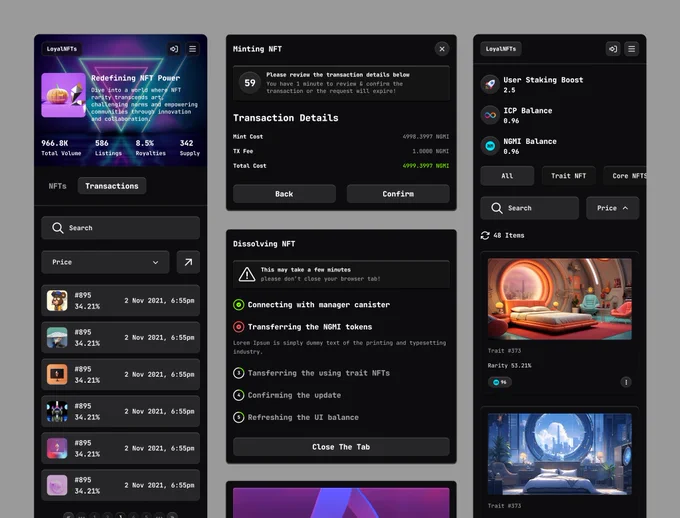Select the All filter tab
The height and width of the screenshot is (518, 680).
coord(507,176)
